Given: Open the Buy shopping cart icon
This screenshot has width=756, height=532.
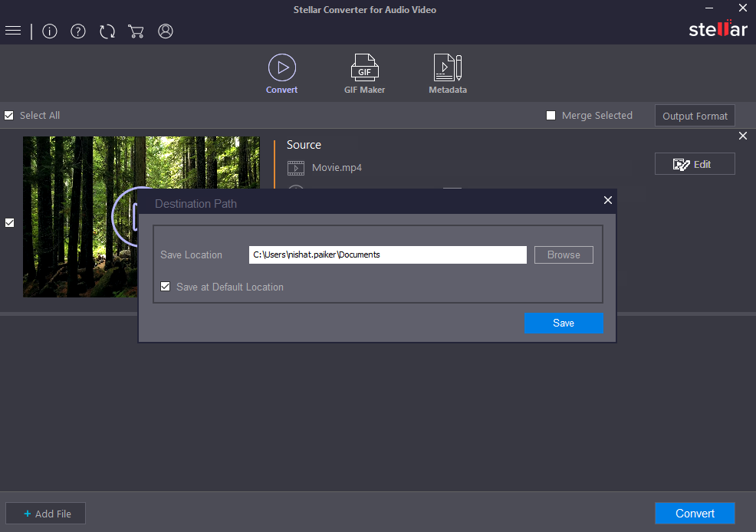Looking at the screenshot, I should (x=136, y=31).
